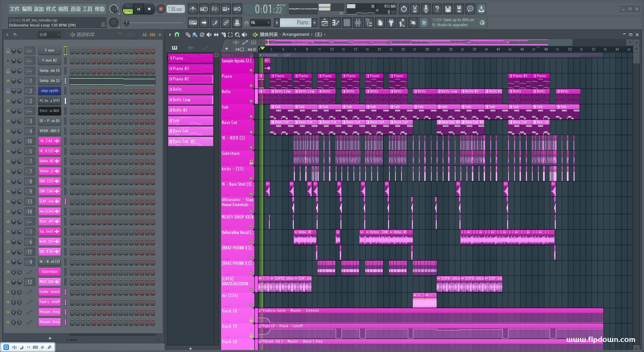Mute the slay synth channel
The width and height of the screenshot is (644, 352).
pos(8,91)
